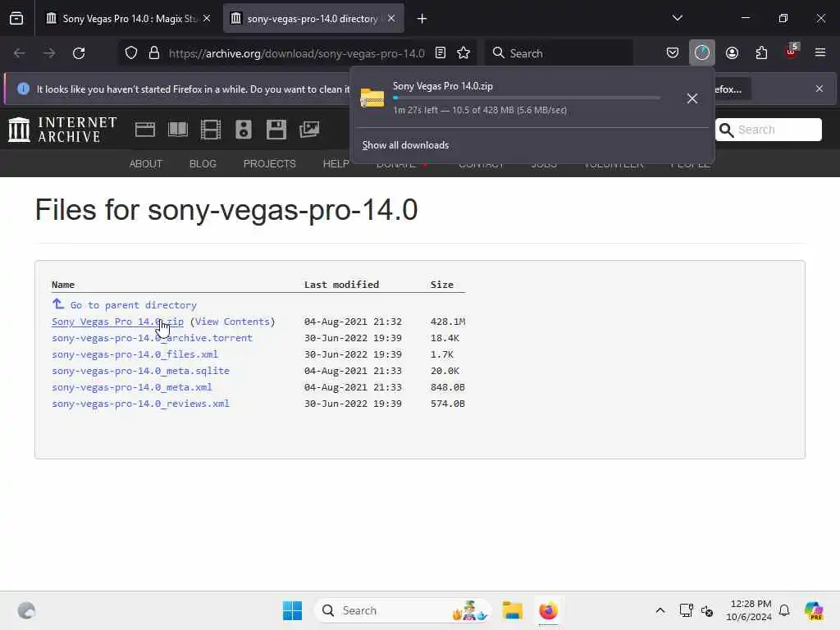This screenshot has height=630, width=840.
Task: Open sony-vegas-pro-14.0_reviews.xml link
Action: [140, 404]
